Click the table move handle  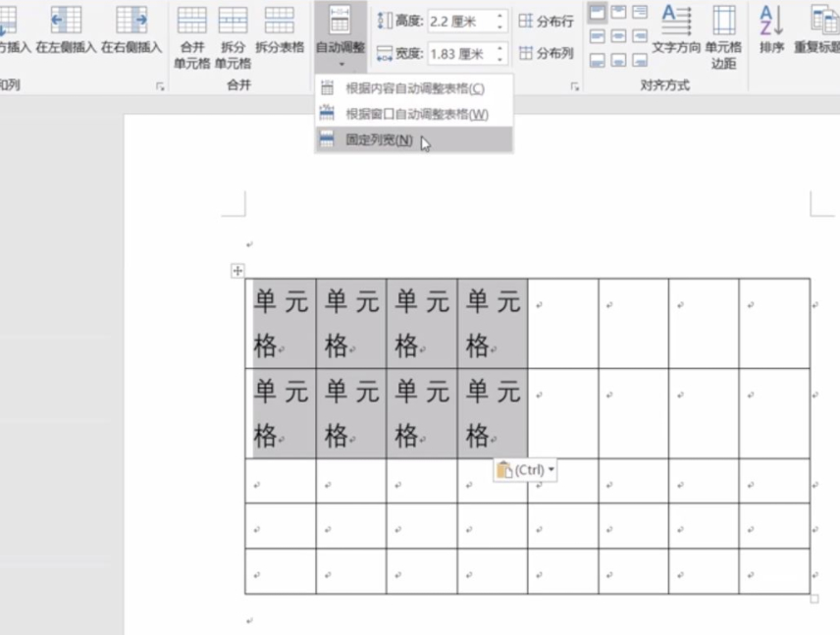[237, 271]
